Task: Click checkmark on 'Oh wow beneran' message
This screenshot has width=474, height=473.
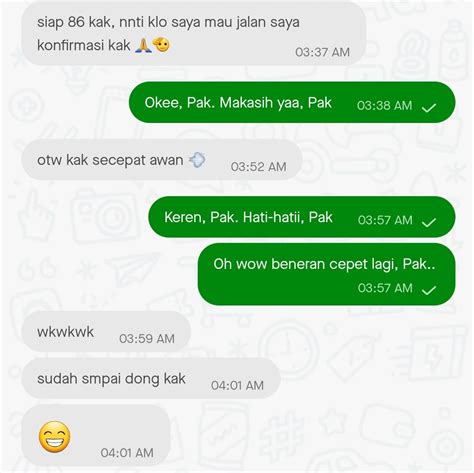Action: [429, 290]
